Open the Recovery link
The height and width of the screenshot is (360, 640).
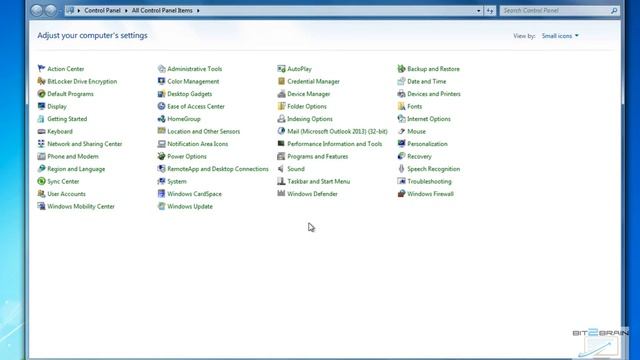(x=419, y=156)
